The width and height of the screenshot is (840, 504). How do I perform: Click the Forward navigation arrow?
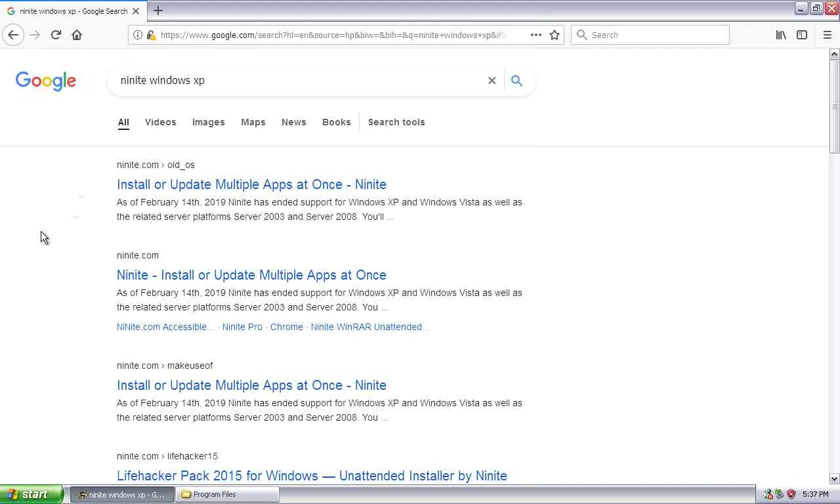(x=35, y=35)
